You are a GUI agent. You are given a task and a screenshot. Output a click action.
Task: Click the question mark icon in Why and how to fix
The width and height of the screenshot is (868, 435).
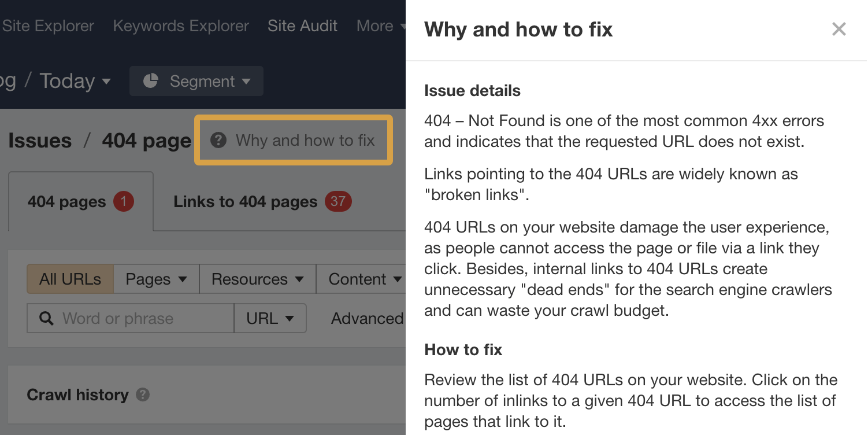218,139
